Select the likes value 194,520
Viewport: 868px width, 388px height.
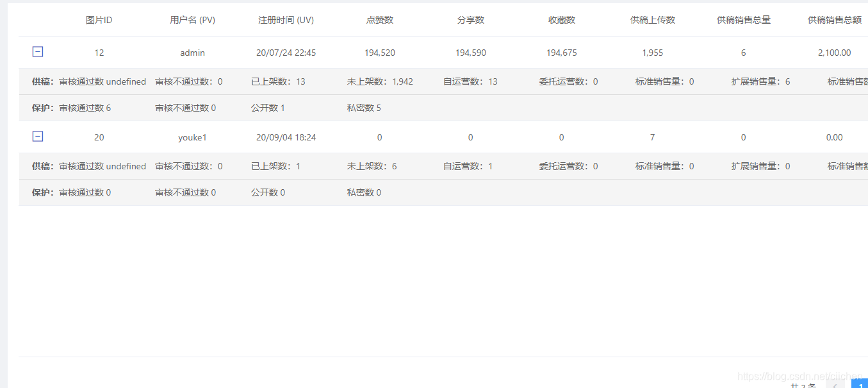tap(380, 53)
